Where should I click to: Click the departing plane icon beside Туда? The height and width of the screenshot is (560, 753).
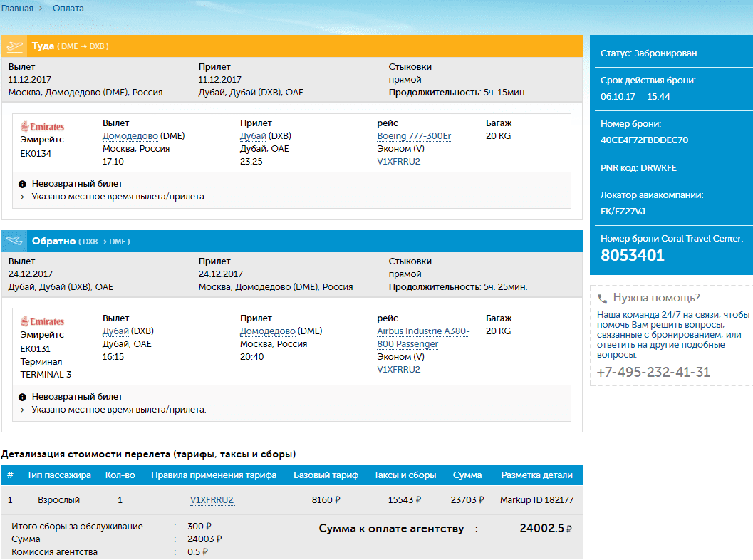point(14,46)
